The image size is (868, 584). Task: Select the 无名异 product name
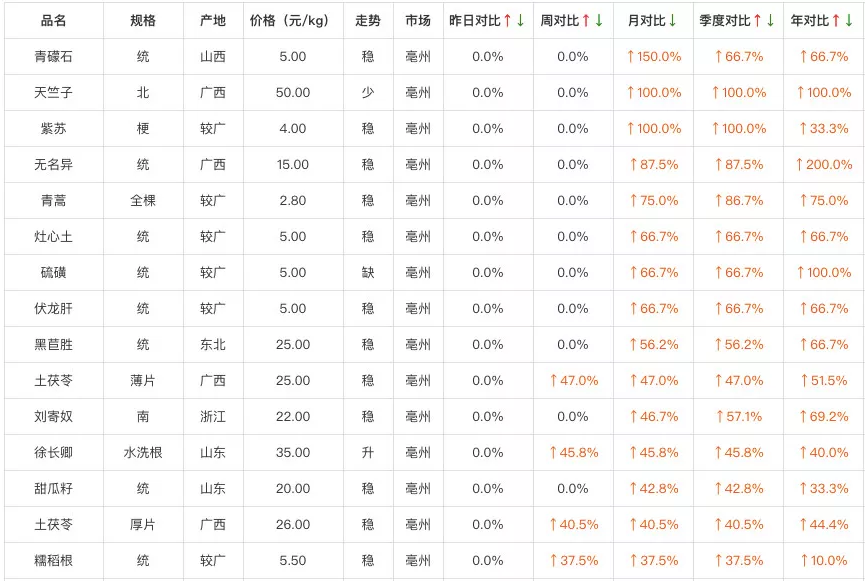(53, 165)
